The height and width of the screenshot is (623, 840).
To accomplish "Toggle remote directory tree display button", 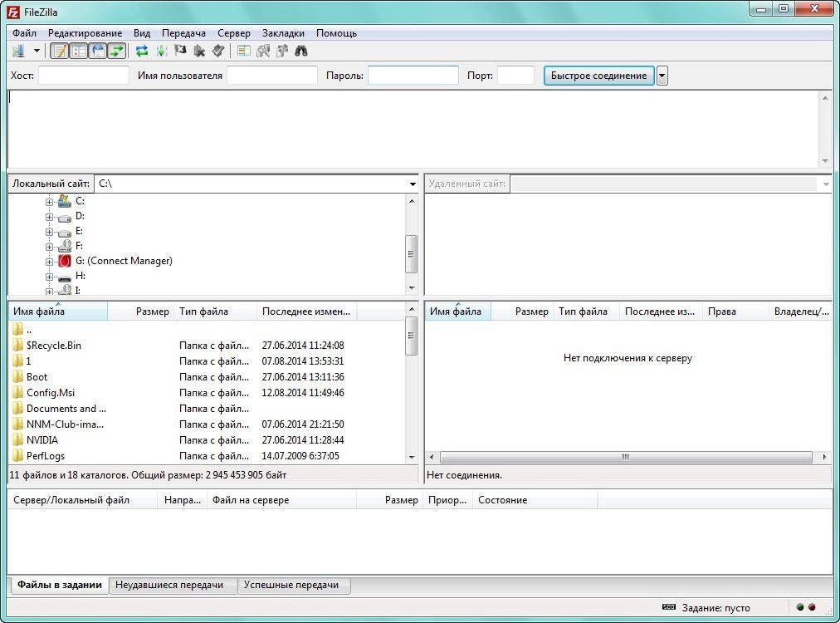I will [97, 51].
